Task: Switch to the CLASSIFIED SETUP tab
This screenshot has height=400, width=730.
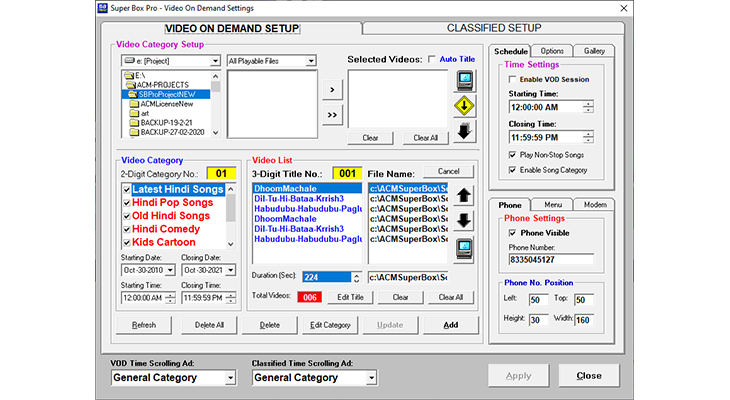Action: point(478,28)
